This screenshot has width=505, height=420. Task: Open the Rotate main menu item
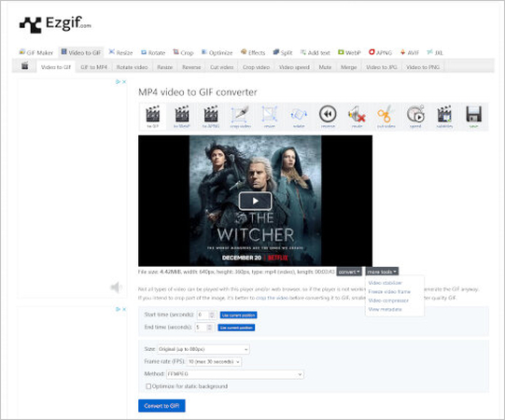point(153,52)
